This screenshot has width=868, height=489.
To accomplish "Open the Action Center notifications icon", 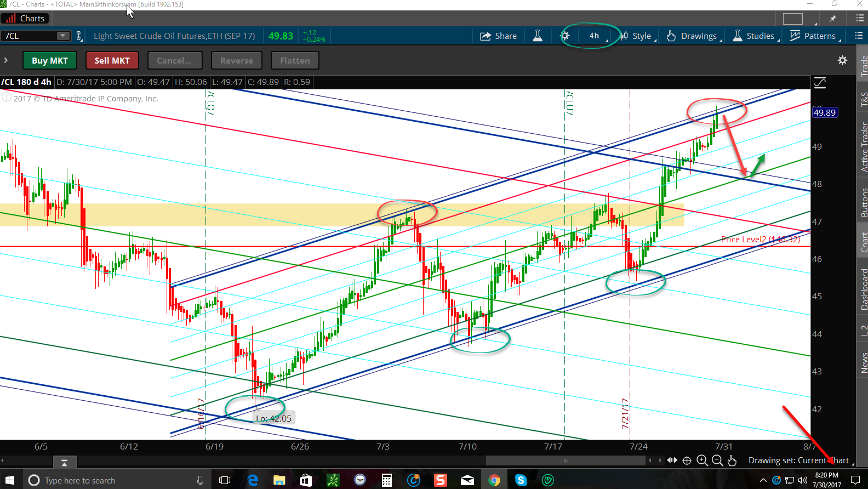I will pyautogui.click(x=855, y=480).
